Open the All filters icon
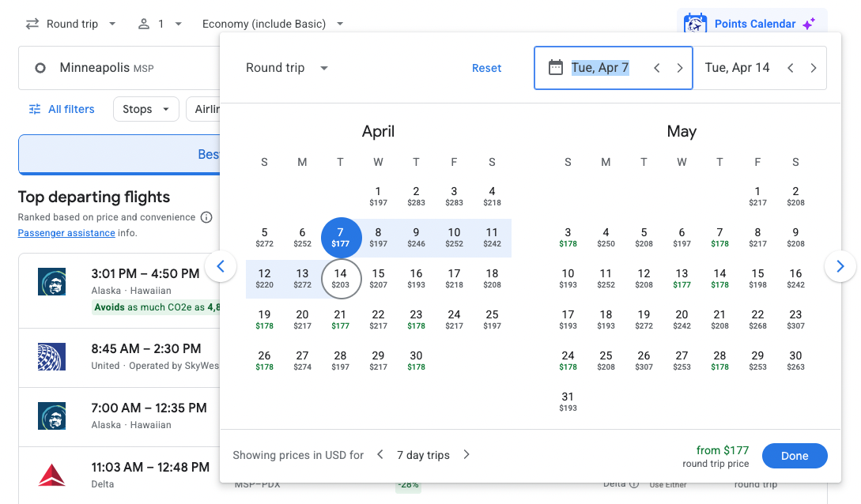861x504 pixels. pos(36,109)
